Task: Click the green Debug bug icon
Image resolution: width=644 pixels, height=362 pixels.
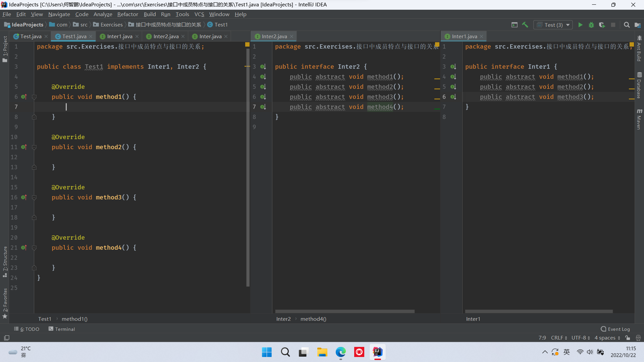Action: [591, 25]
